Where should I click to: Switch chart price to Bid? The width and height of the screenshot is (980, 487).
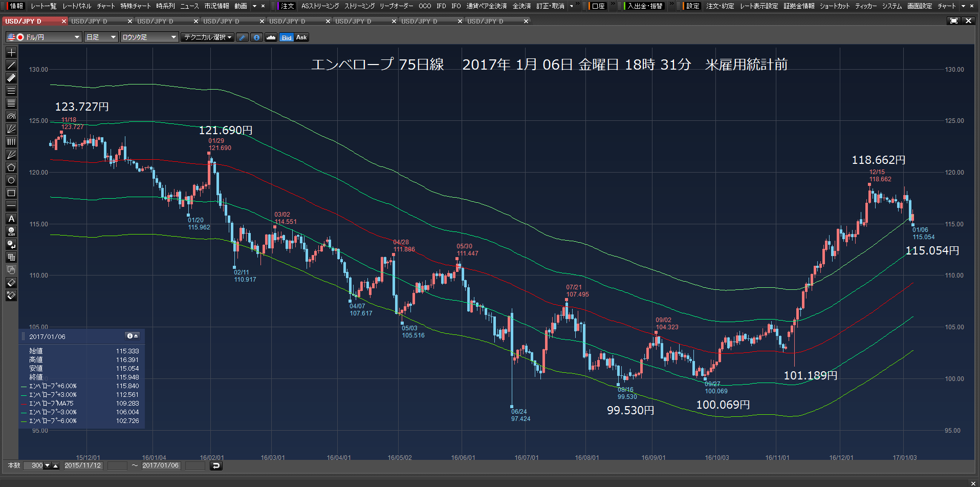pos(287,37)
